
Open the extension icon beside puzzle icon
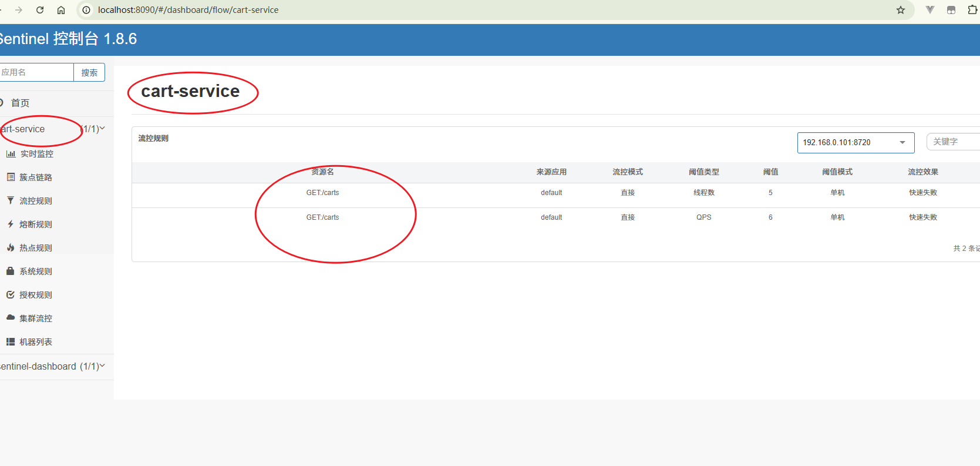951,10
